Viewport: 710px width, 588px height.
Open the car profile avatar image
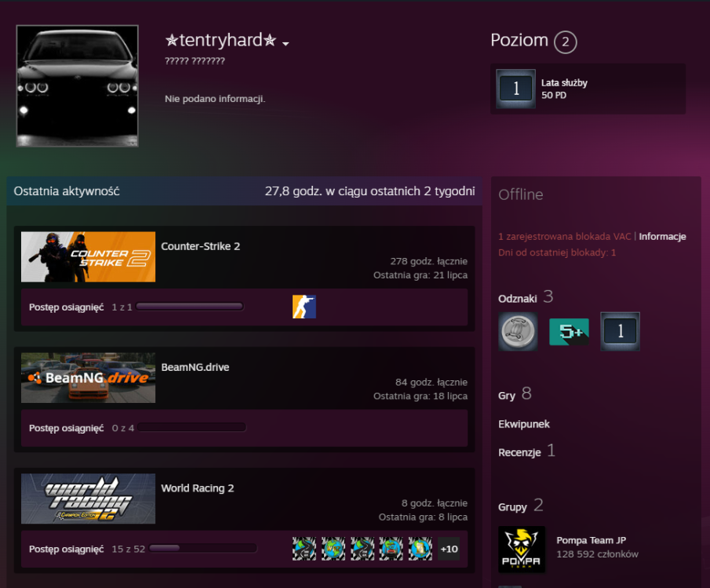click(x=78, y=86)
